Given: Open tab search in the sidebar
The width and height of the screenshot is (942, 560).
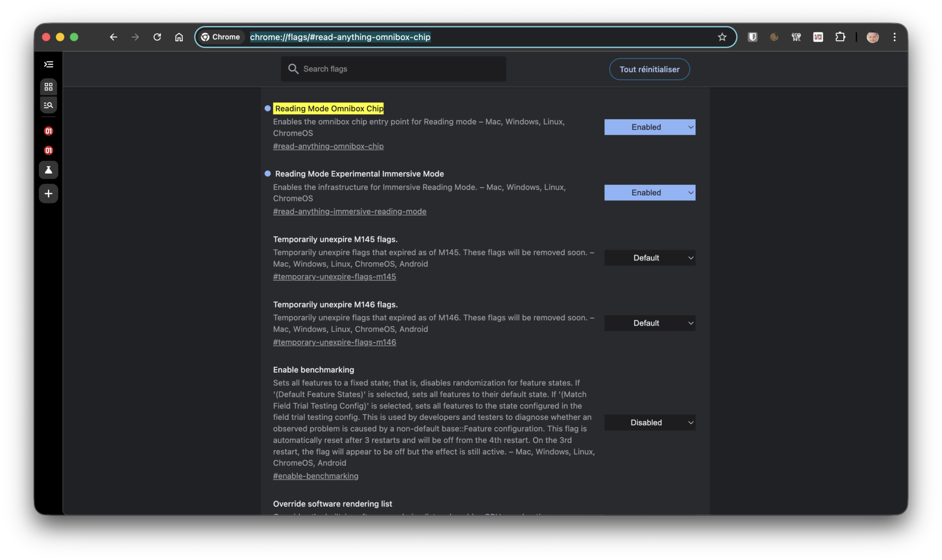Looking at the screenshot, I should click(48, 104).
